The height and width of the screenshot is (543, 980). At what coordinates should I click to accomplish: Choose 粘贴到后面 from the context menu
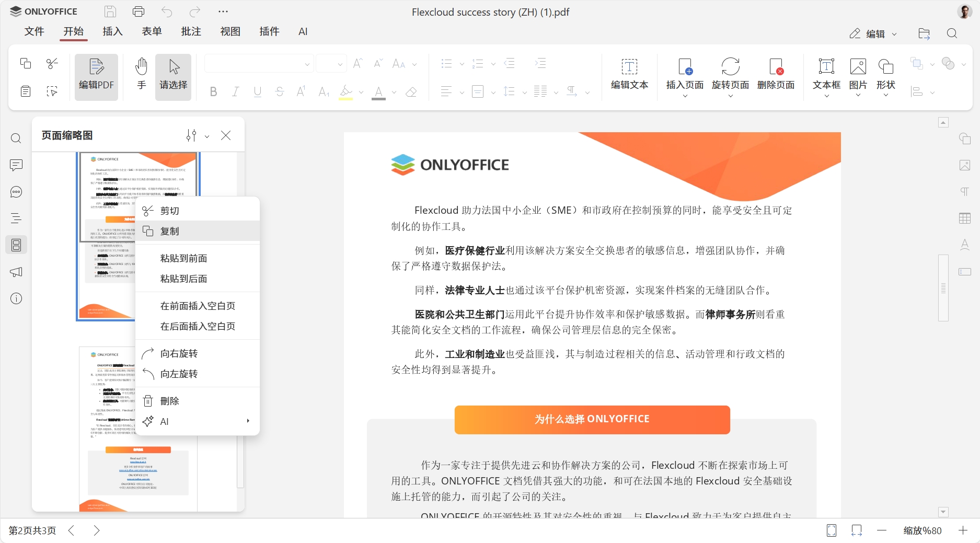point(198,279)
